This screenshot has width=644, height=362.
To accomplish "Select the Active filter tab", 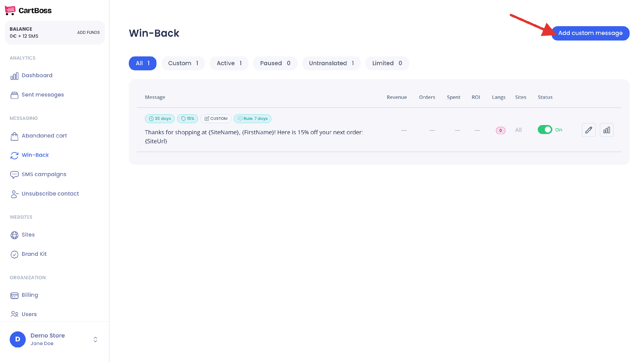I will [x=229, y=63].
